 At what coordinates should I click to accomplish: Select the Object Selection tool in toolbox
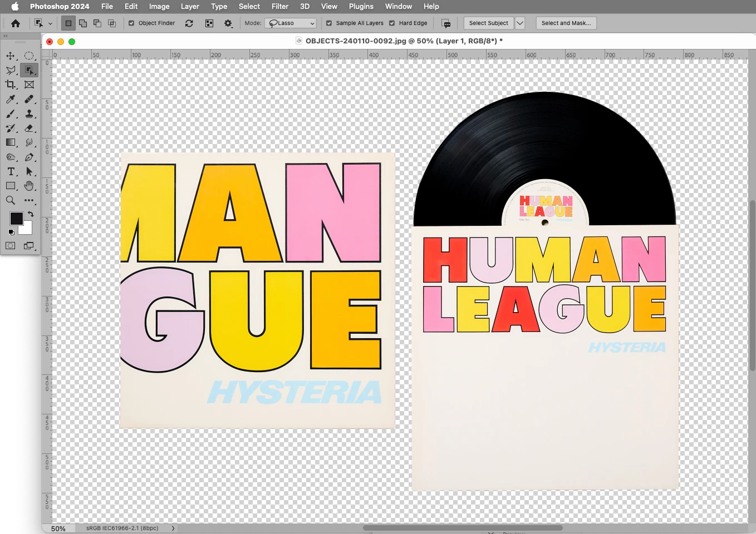click(x=29, y=70)
